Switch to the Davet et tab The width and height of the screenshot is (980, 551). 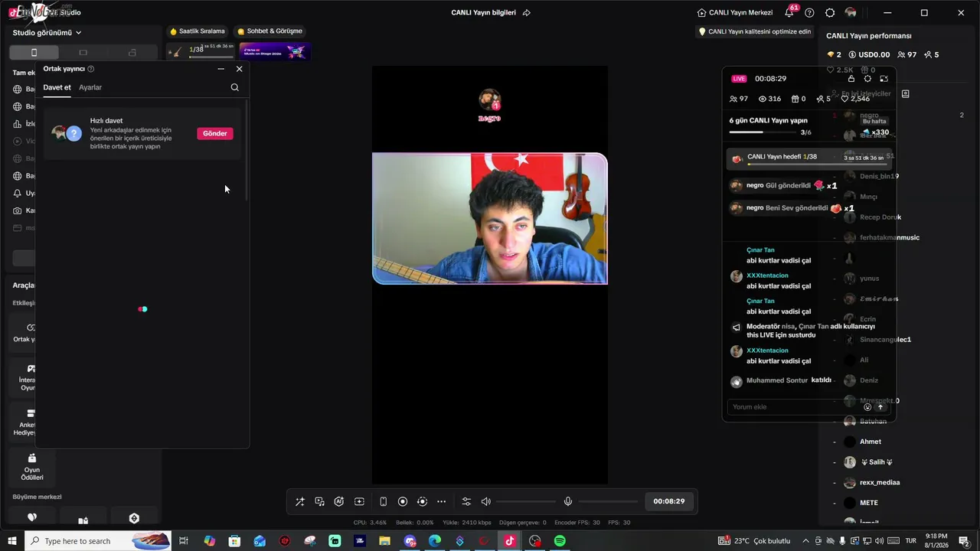(57, 87)
